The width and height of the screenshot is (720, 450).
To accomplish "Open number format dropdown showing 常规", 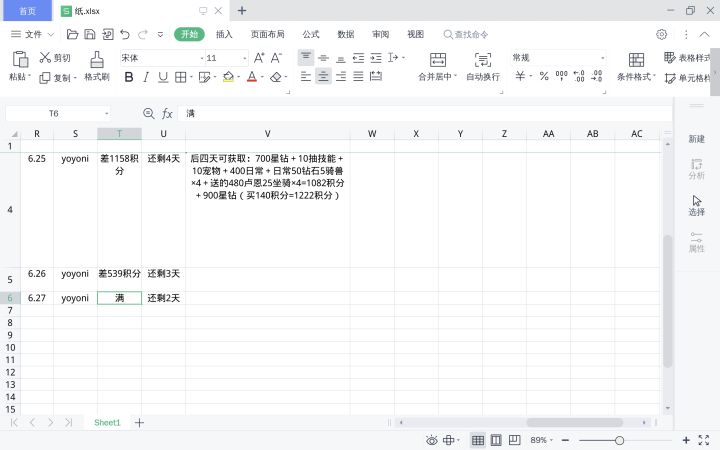I will 602,58.
